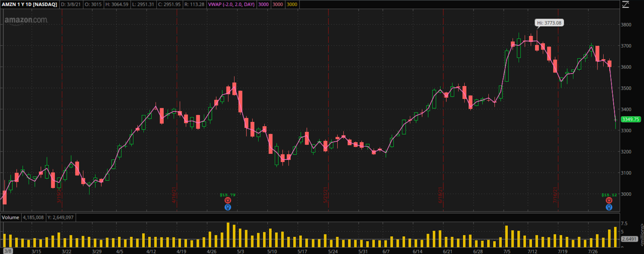644x254 pixels.
Task: Click the 6/28 date axis label
Action: [x=478, y=251]
